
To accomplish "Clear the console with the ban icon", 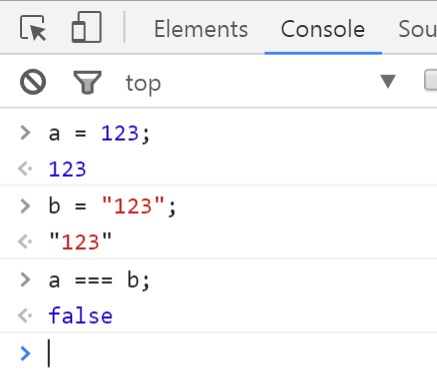I will [x=33, y=82].
